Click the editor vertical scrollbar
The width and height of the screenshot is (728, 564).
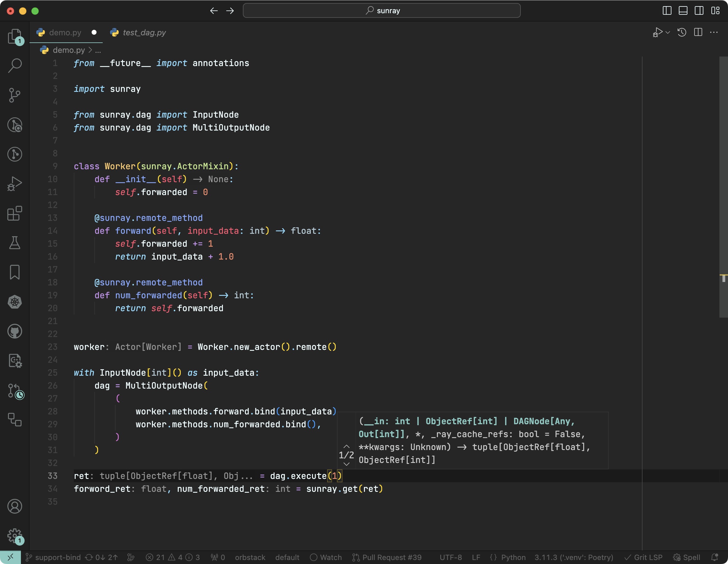[723, 186]
